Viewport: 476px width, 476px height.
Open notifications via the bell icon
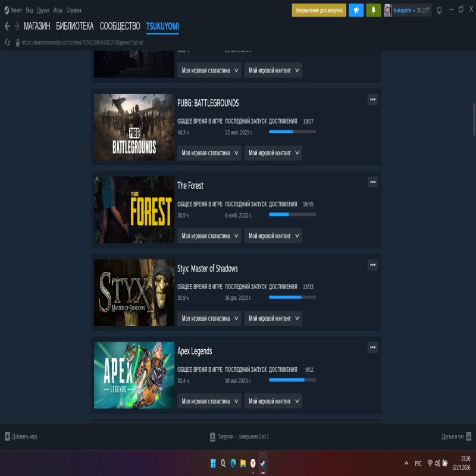[372, 10]
